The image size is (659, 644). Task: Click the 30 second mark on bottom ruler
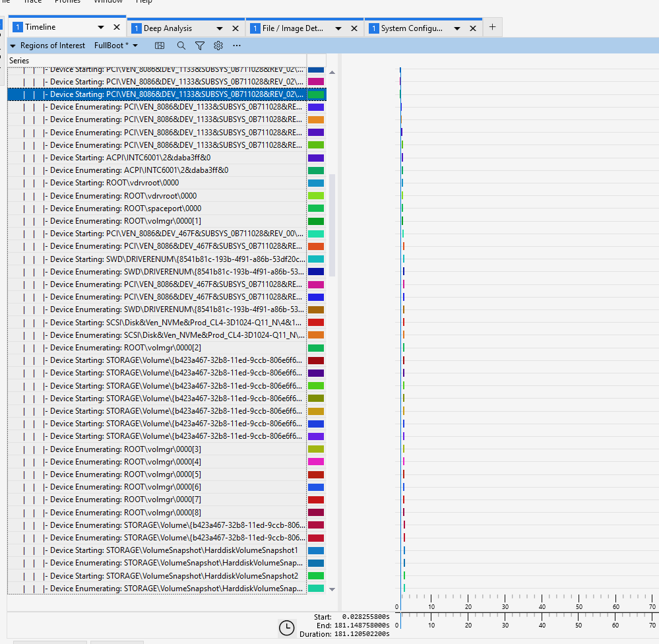(505, 625)
